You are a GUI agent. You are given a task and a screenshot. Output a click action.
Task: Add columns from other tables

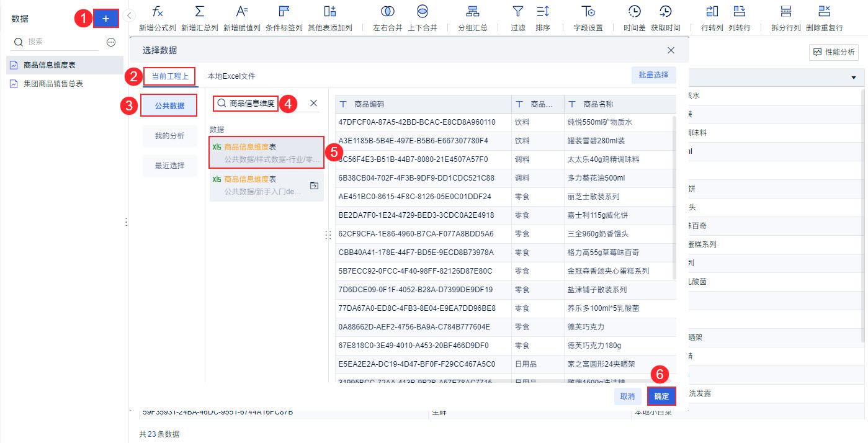(330, 19)
